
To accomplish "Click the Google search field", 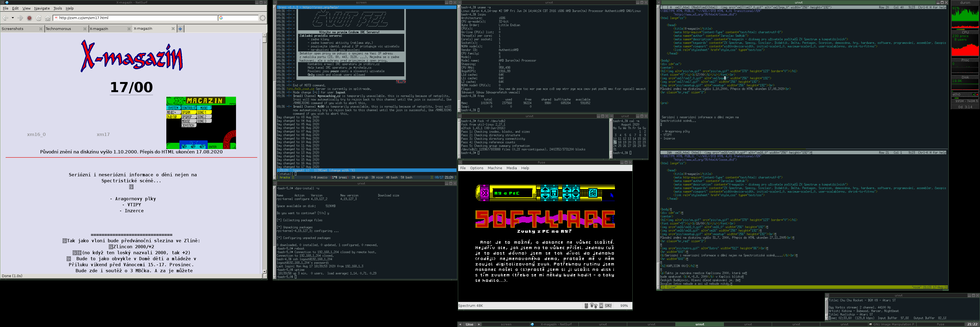I will point(240,18).
